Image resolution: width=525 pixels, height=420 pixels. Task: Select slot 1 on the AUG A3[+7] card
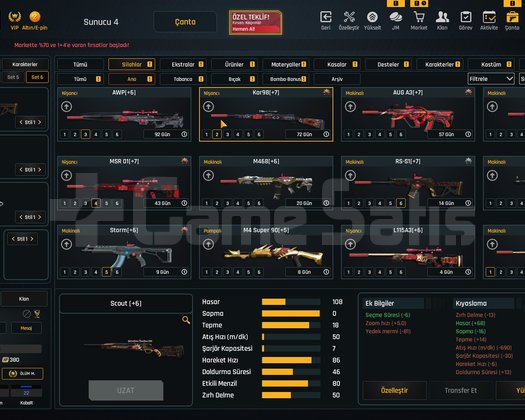tap(349, 135)
